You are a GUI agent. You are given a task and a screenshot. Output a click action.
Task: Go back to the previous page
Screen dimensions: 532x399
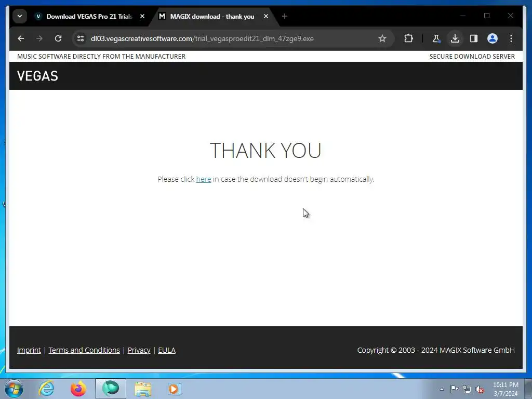(21, 38)
